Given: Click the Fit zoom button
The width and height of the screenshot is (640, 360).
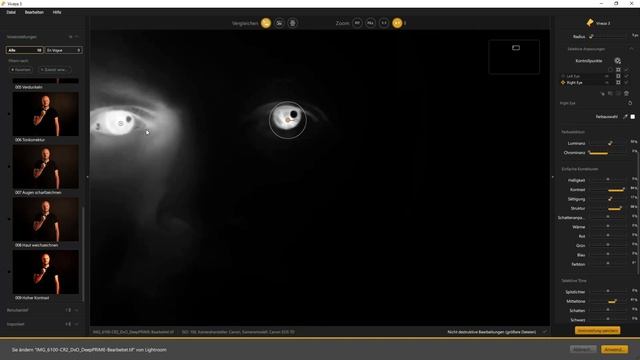Looking at the screenshot, I should [357, 23].
